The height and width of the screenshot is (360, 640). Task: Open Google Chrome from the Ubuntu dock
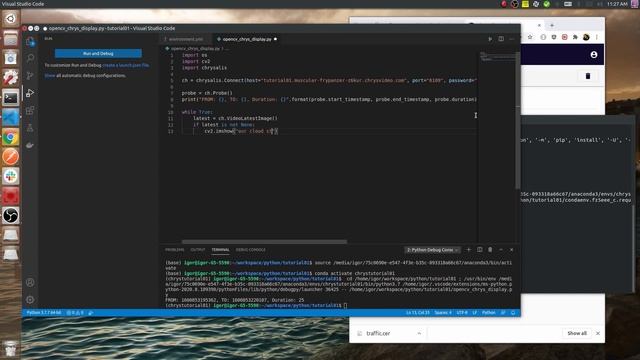pyautogui.click(x=11, y=137)
